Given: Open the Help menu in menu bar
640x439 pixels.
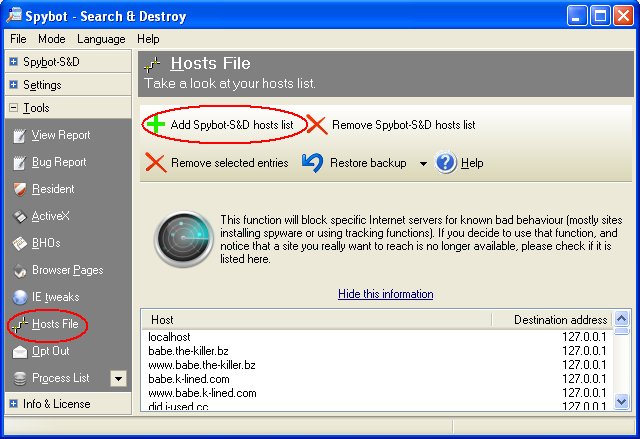Looking at the screenshot, I should point(148,39).
